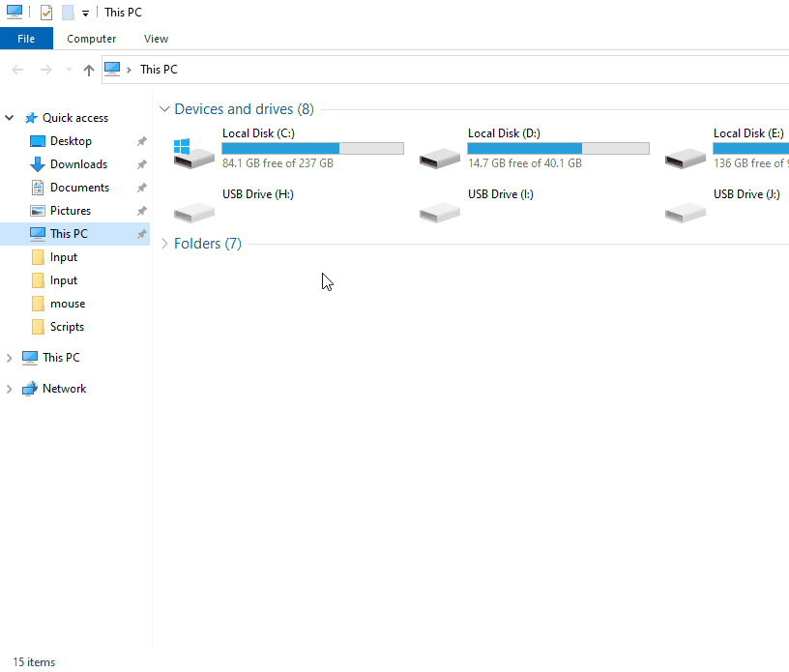Open Customize Quick Access Toolbar dropdown arrow
This screenshot has height=672, width=789.
coord(85,14)
